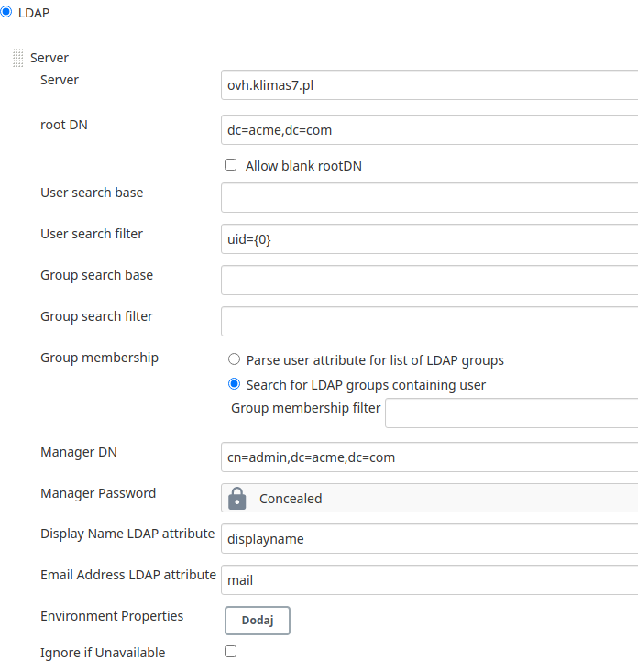Edit the Server field ovh.klimas7.pl
The image size is (638, 672).
429,85
